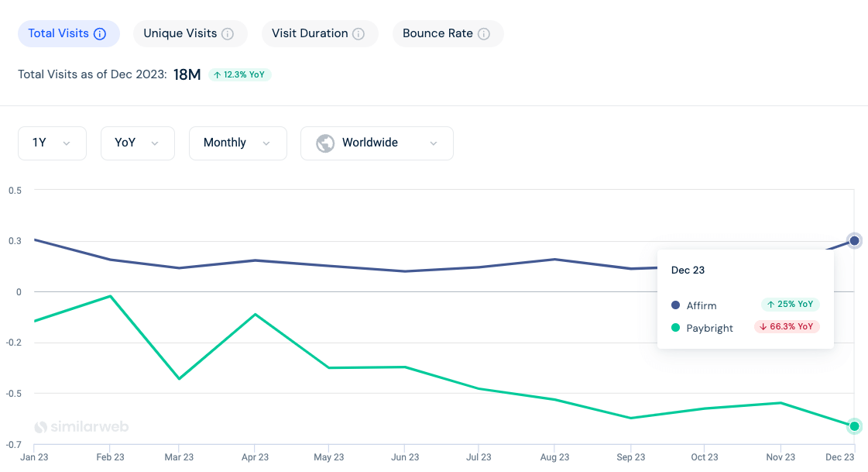Viewport: 868px width, 472px height.
Task: Click the blue Affirm data point for Dec 23
Action: (x=854, y=240)
